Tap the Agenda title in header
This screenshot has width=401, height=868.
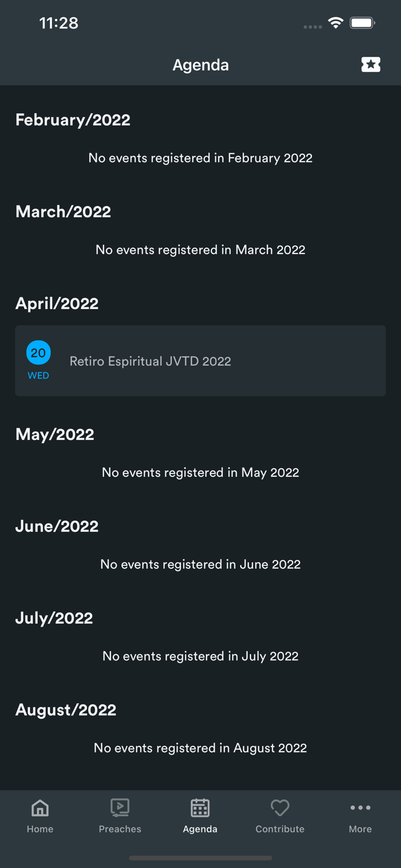[200, 65]
